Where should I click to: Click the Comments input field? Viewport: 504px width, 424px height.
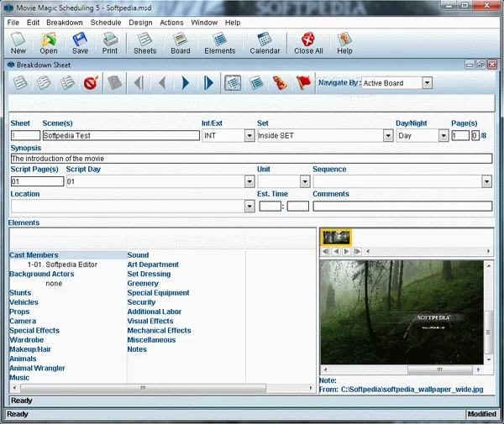(402, 206)
